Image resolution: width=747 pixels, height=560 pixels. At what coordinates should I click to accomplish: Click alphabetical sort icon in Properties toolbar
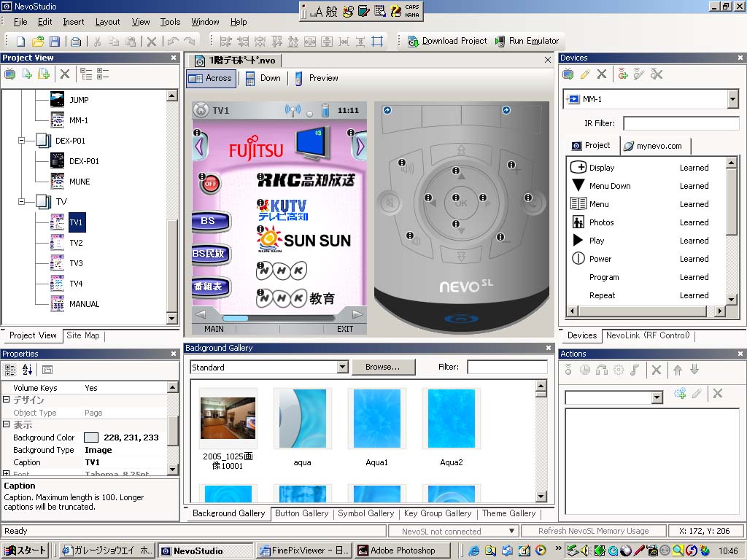pos(27,370)
